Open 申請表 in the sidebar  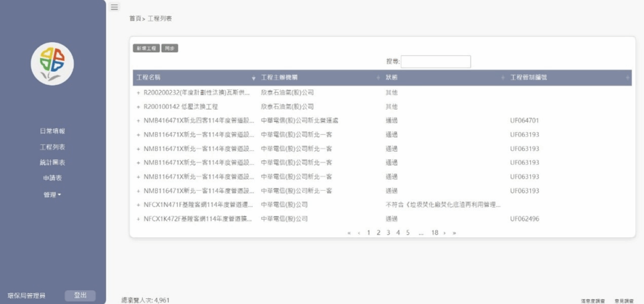tap(52, 178)
